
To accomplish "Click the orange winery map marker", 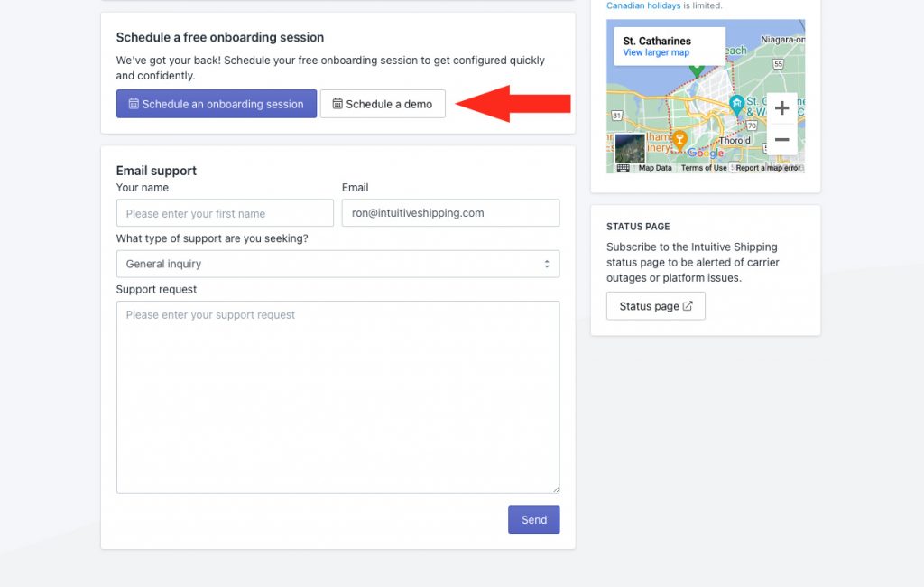I will point(679,140).
